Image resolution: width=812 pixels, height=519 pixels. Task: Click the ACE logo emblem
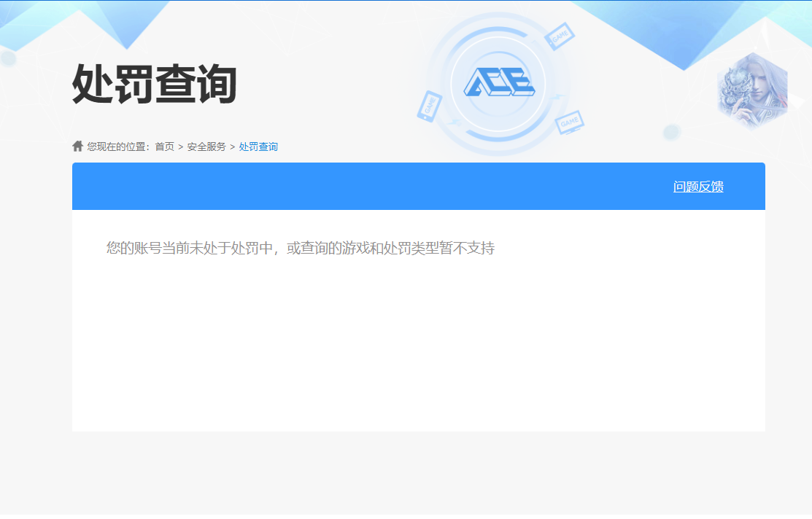(499, 83)
